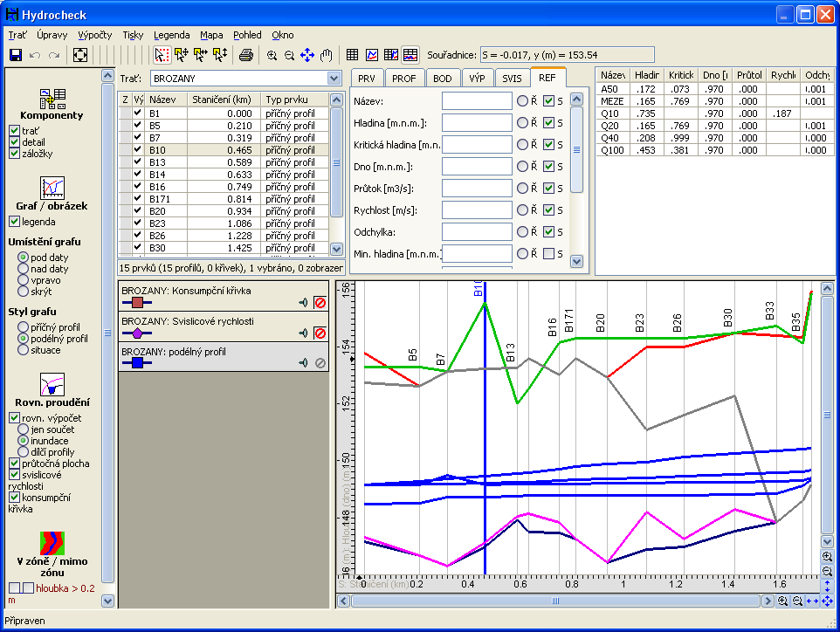Uncheck the průtočná plocha checkbox
Viewport: 840px width, 632px height.
click(14, 464)
